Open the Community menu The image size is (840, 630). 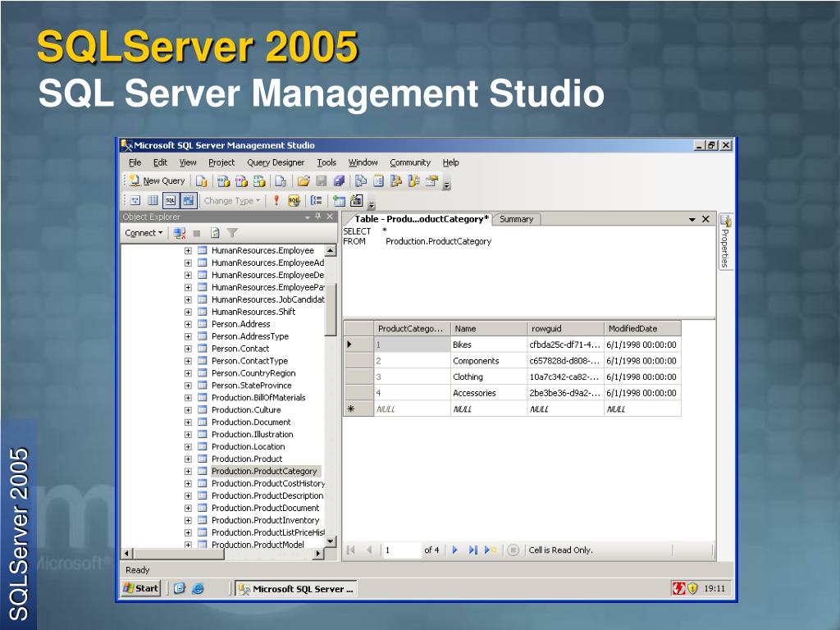(410, 162)
